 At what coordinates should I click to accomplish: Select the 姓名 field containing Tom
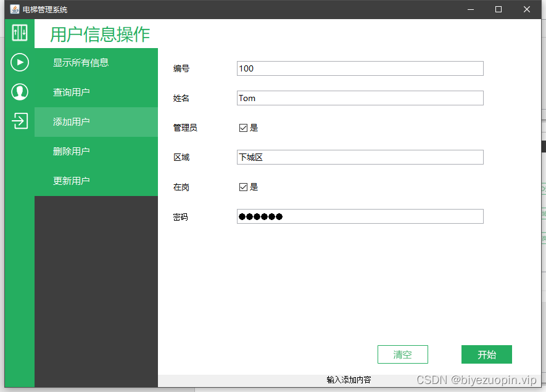tap(360, 98)
